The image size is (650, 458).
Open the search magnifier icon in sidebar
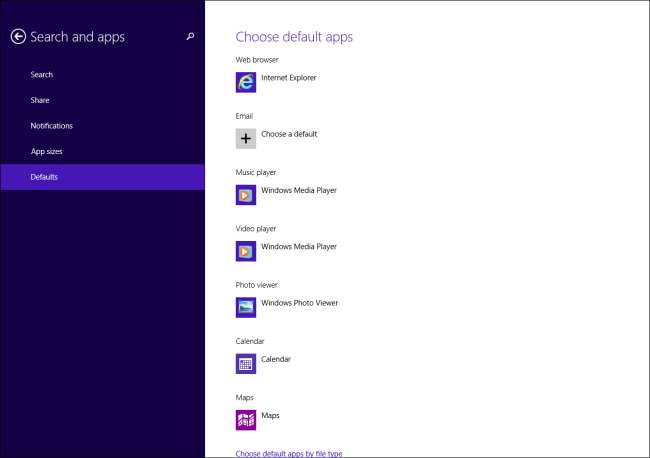pyautogui.click(x=190, y=36)
